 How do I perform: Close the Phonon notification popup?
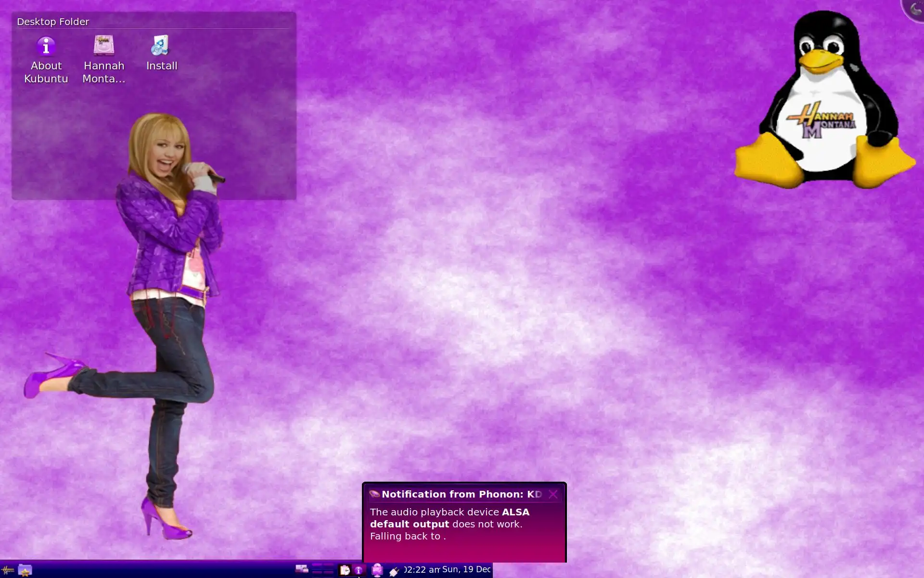click(x=553, y=494)
